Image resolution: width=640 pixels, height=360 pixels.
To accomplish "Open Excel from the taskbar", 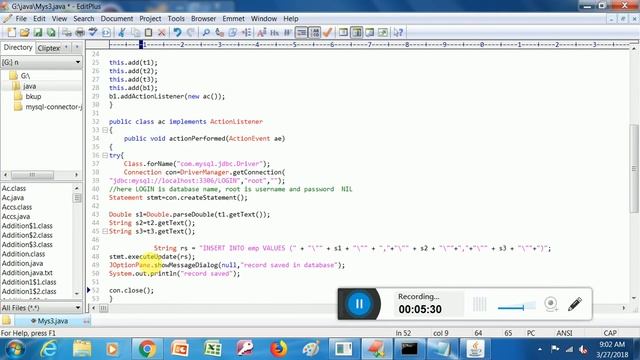I will pos(213,349).
